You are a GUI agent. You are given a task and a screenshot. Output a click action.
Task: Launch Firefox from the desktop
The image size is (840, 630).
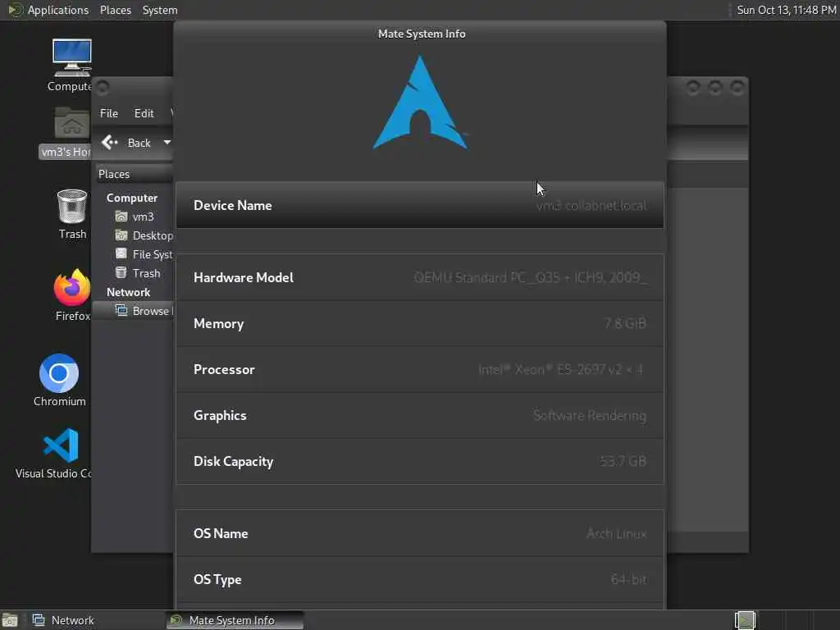pyautogui.click(x=72, y=287)
